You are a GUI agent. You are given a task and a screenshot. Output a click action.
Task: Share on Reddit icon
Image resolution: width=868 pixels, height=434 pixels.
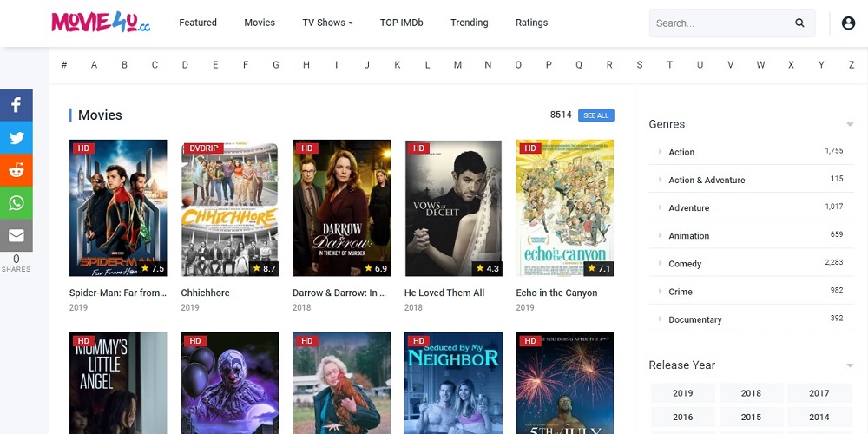(x=16, y=170)
